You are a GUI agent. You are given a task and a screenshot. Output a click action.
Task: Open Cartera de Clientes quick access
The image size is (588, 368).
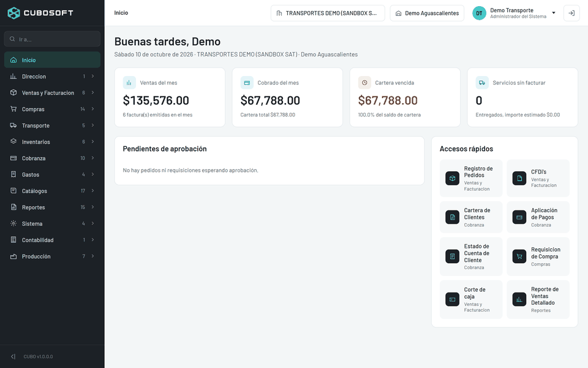tap(471, 217)
